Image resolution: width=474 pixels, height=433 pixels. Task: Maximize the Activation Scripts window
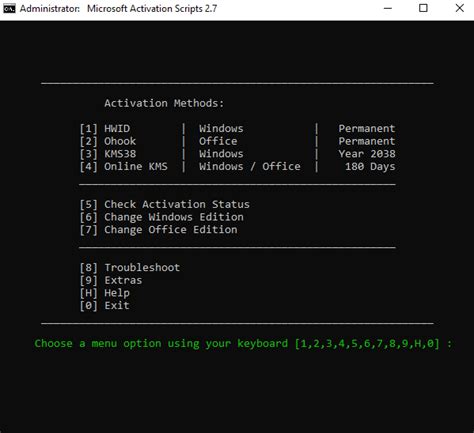click(x=423, y=8)
